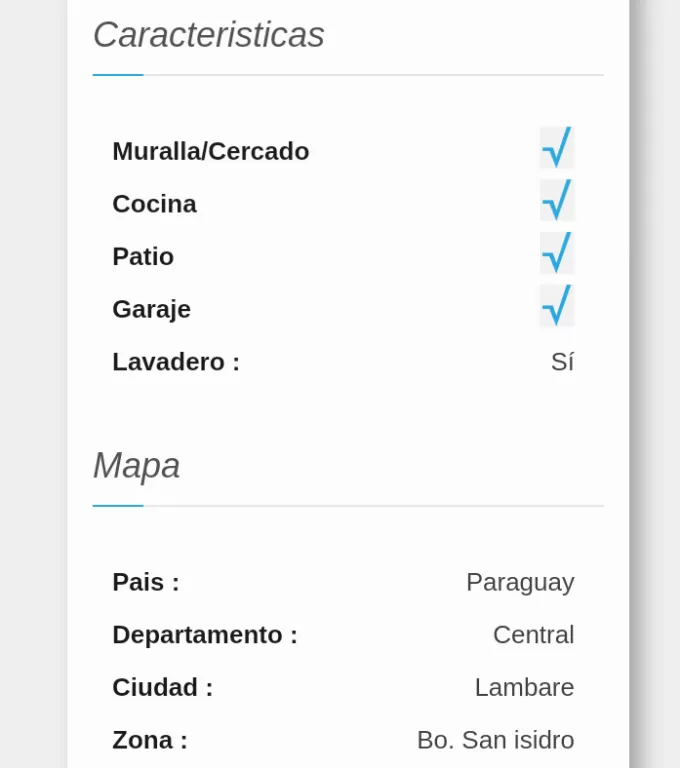Click the Patio feature label
The image size is (680, 768).
pyautogui.click(x=143, y=256)
